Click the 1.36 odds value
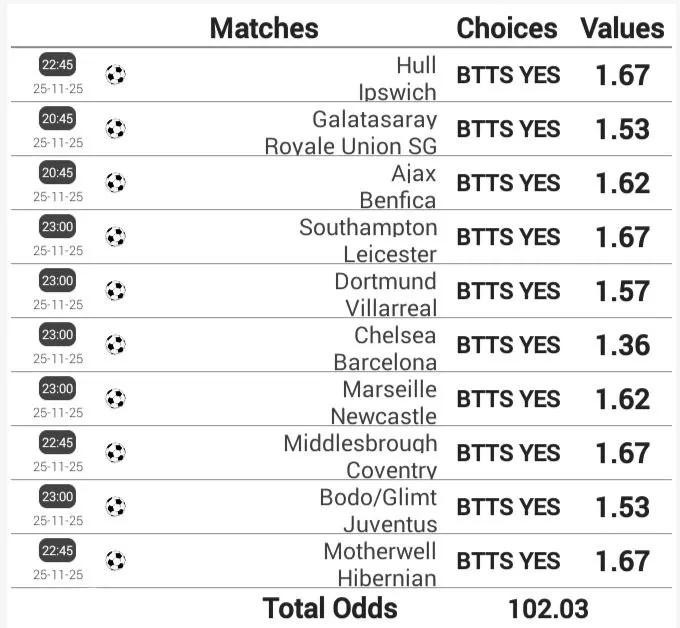This screenshot has height=628, width=680. [622, 345]
